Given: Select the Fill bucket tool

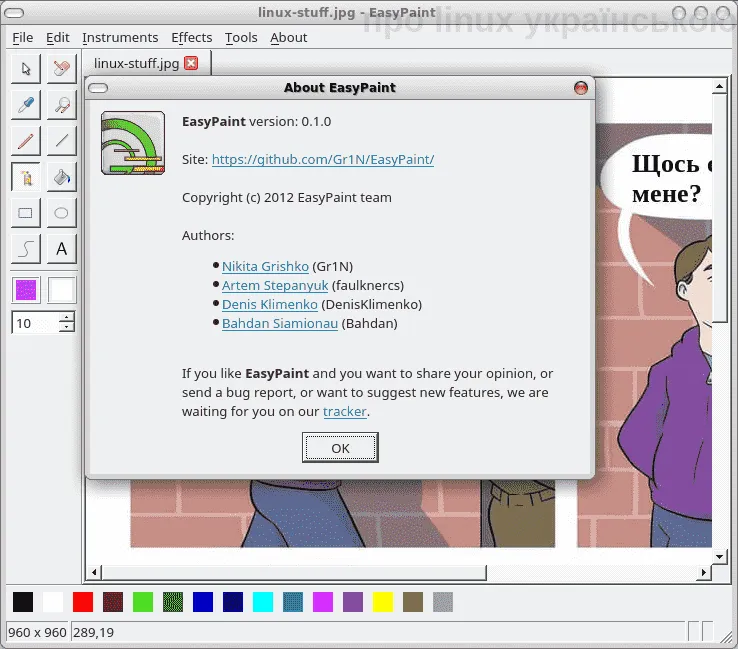Looking at the screenshot, I should click(x=62, y=177).
